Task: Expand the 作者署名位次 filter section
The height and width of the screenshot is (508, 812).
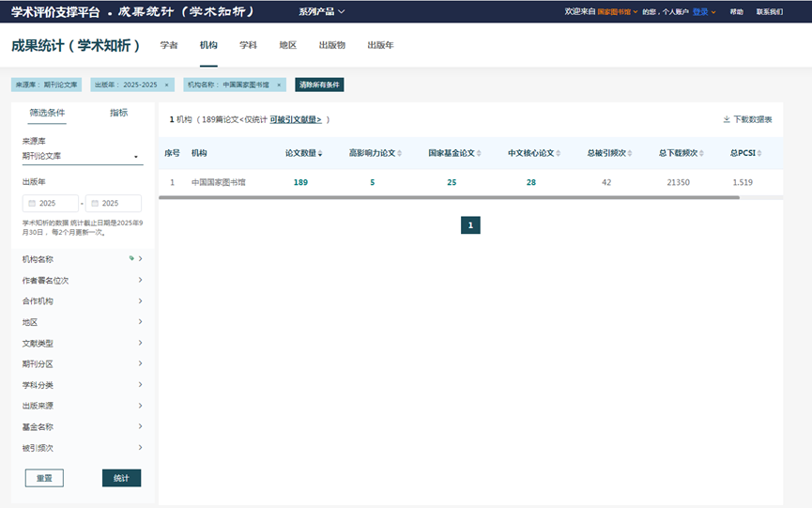Action: [140, 280]
